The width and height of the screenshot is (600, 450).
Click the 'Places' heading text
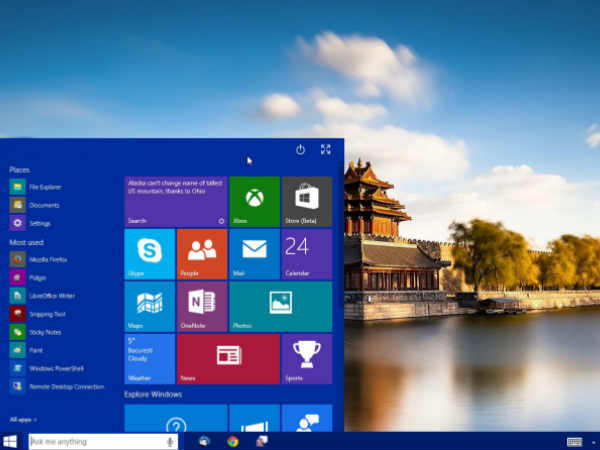(20, 170)
